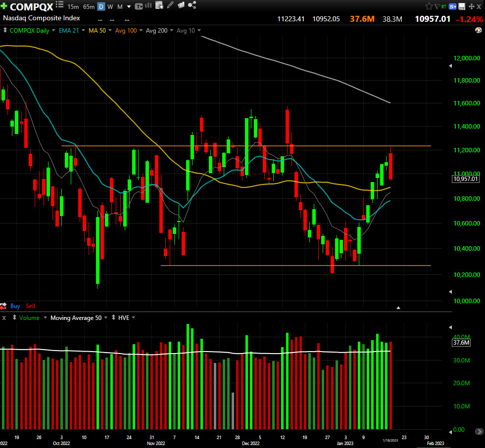Click the Avg 200 indicator label
Viewport: 485px width, 448px height.
tap(156, 30)
